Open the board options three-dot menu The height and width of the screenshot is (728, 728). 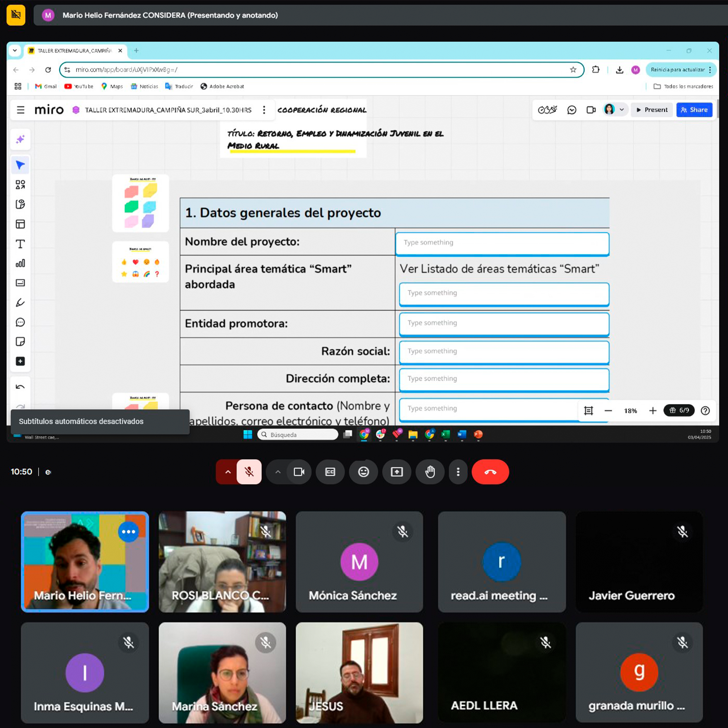pyautogui.click(x=264, y=110)
